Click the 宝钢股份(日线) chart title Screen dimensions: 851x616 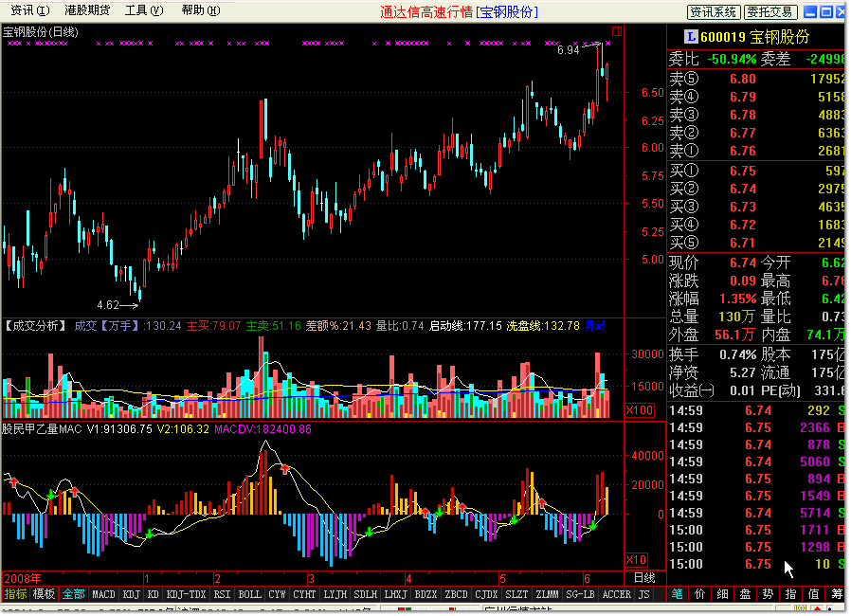point(41,32)
